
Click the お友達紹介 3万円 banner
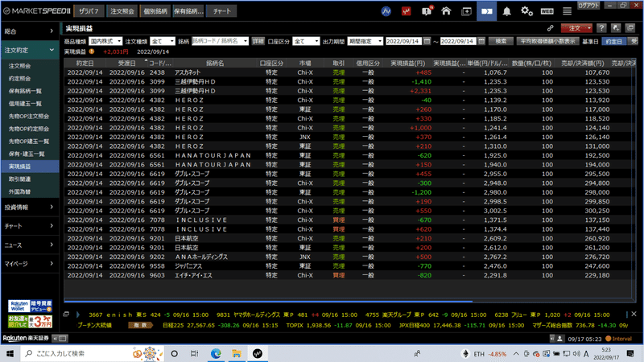30,321
